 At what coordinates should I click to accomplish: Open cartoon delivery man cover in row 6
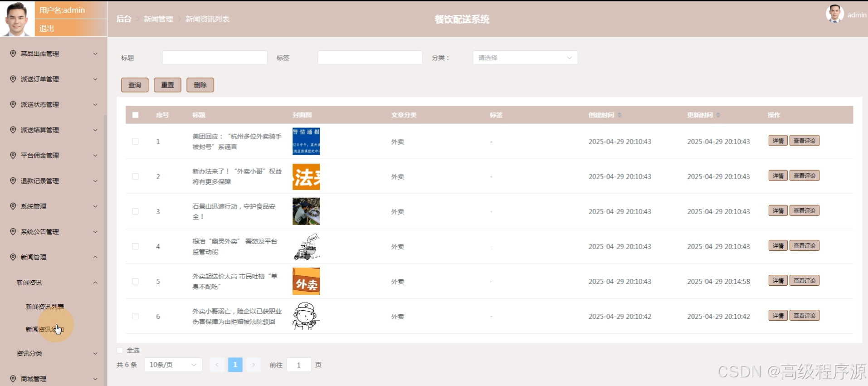click(x=306, y=316)
